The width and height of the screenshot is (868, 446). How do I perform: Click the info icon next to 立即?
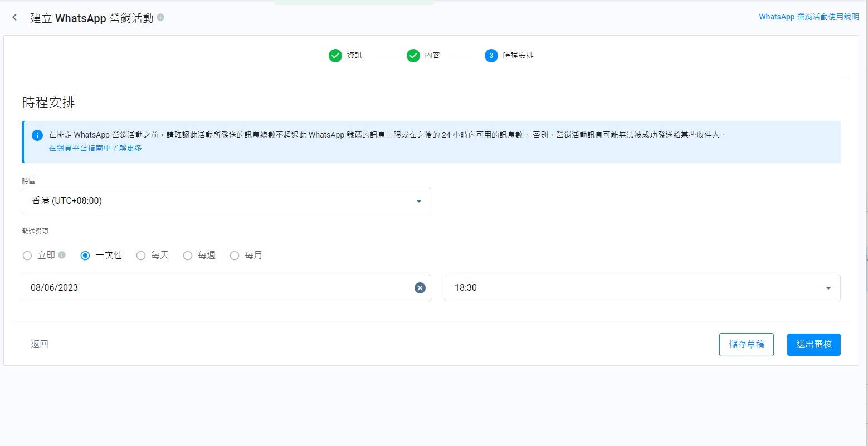[x=62, y=255]
